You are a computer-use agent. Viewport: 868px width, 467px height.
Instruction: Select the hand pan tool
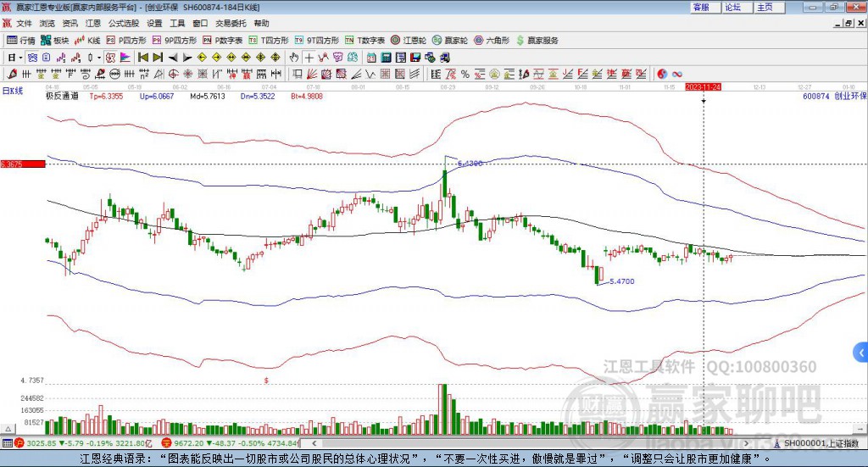tap(294, 58)
